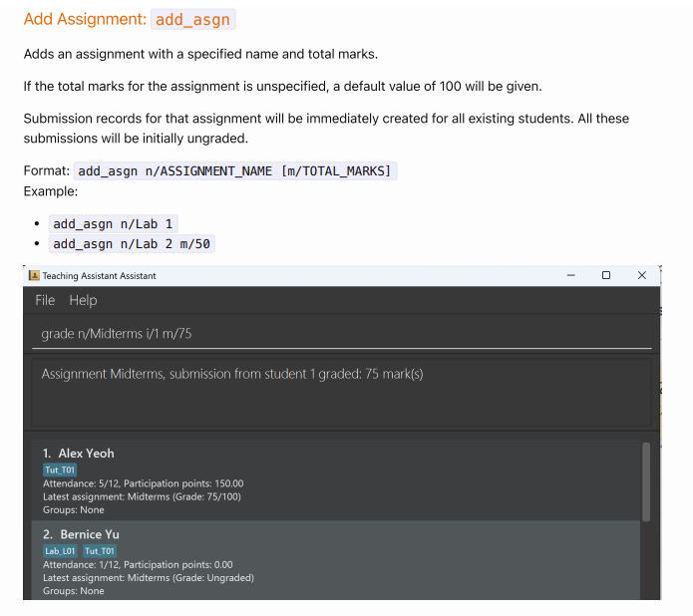Click the Teaching Assistant Assistant window title
693x616 pixels.
pos(99,276)
